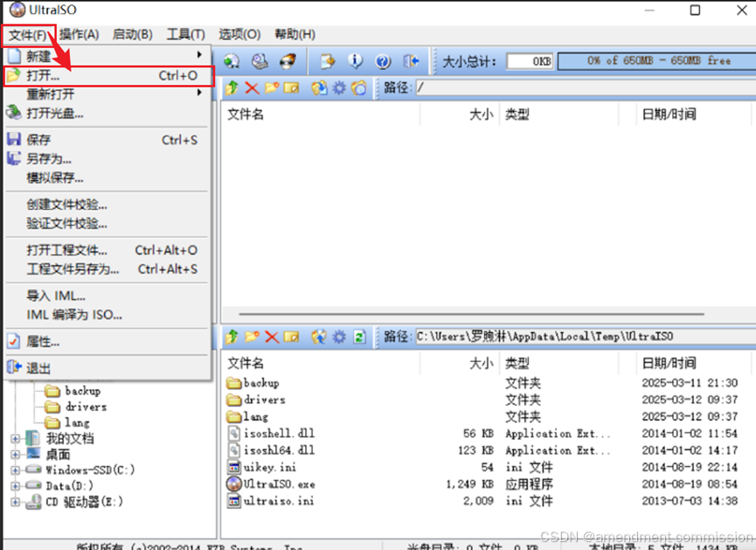
Task: Select the drivers folder in tree
Action: (x=75, y=407)
